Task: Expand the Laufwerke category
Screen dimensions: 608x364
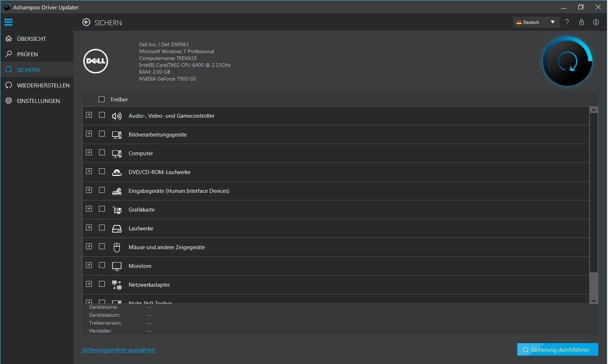Action: tap(89, 227)
